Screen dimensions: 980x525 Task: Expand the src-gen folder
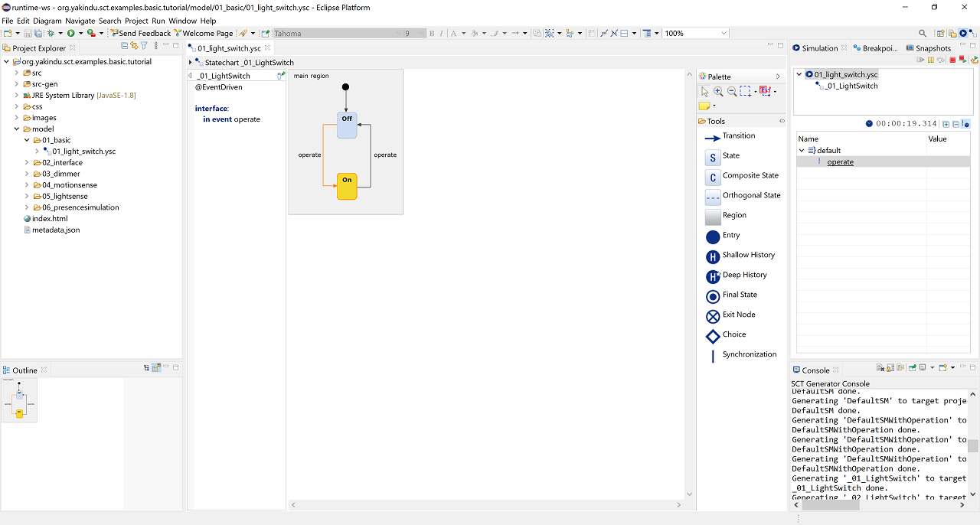coord(17,84)
